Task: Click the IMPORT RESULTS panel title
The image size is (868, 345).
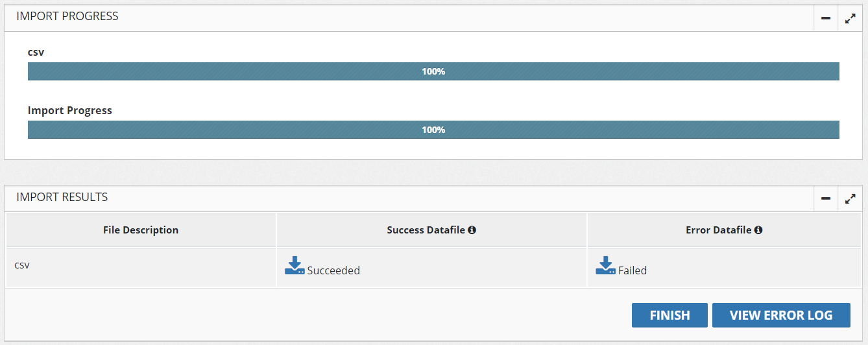Action: [62, 197]
